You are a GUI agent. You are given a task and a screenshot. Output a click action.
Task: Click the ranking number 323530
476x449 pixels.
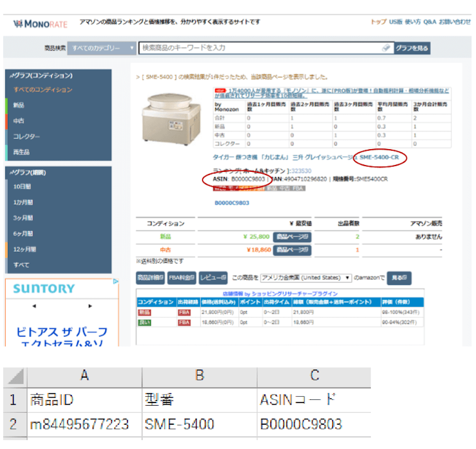(x=301, y=171)
